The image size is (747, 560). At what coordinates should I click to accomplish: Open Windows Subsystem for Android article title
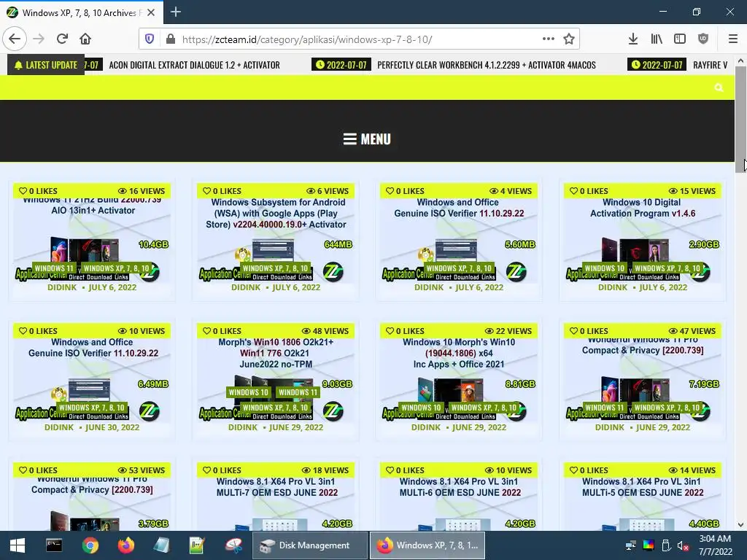276,214
